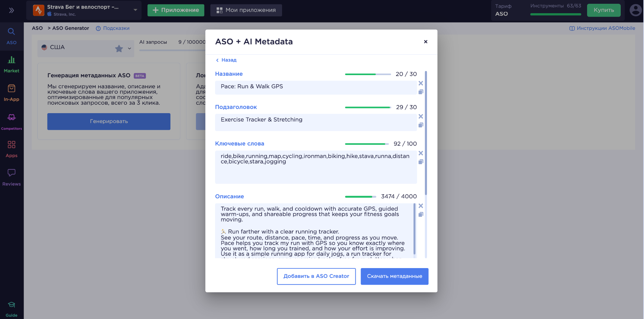Click the 3474 / 4000 character counter

399,196
